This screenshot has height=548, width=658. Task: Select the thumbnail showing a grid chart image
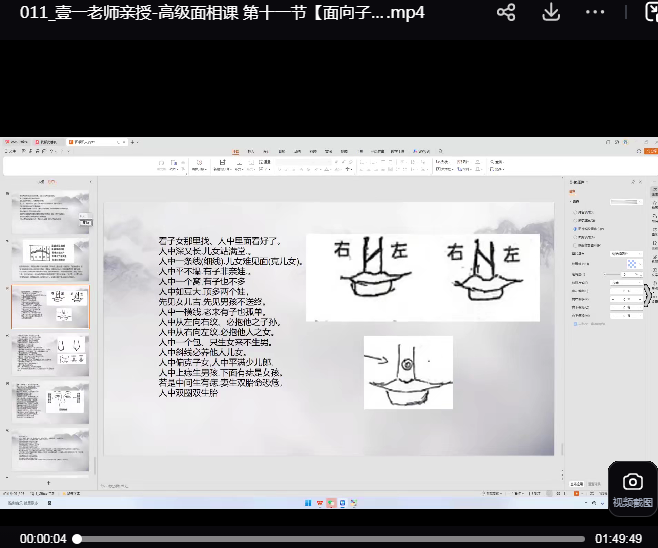[50, 259]
